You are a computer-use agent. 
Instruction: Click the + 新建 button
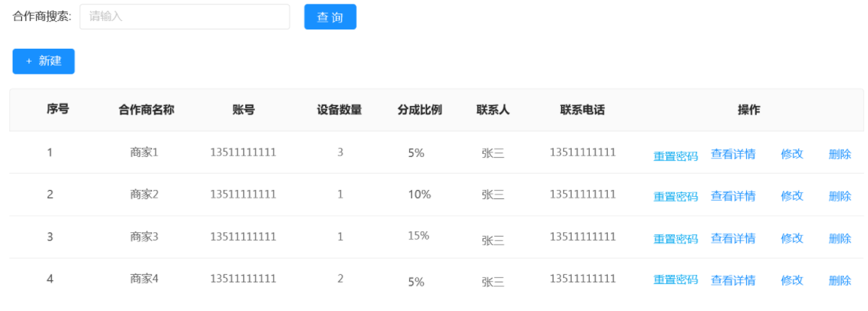click(x=44, y=62)
